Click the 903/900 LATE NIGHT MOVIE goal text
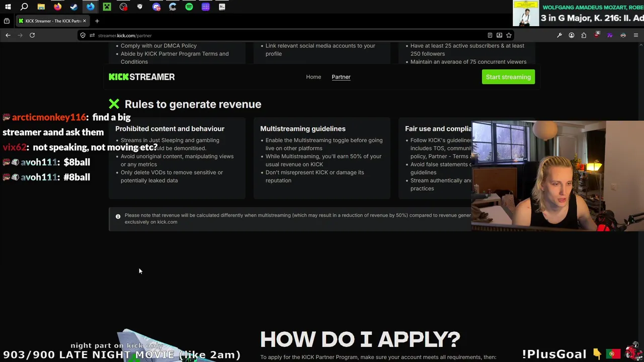 (122, 355)
